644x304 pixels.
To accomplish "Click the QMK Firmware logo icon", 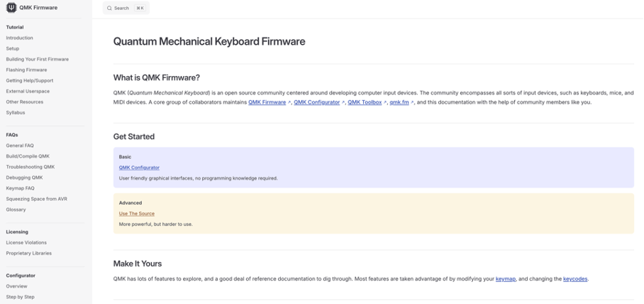I will coord(11,8).
